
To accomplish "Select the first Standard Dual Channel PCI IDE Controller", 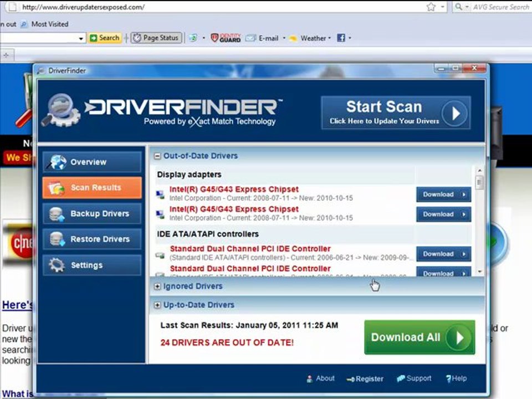I will tap(250, 249).
